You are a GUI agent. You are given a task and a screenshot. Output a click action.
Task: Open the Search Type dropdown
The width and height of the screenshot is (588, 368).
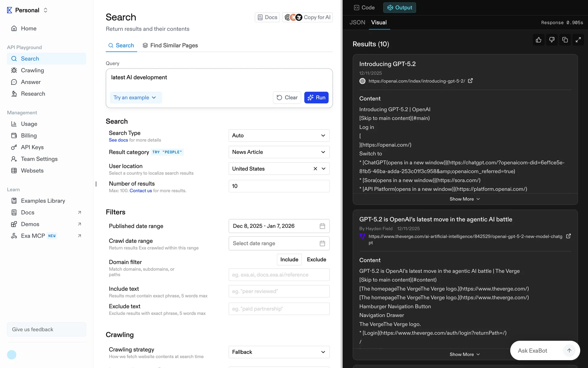(279, 136)
